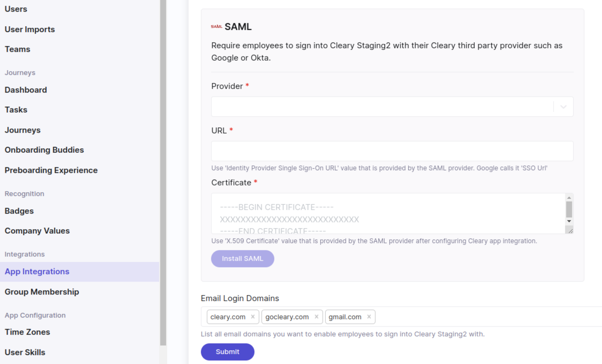
Task: Open the Provider dropdown
Action: [x=392, y=107]
